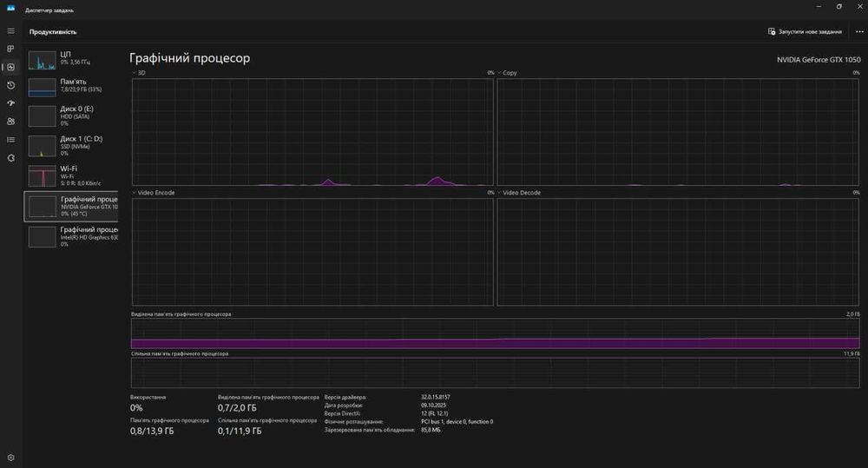Click the three-dot more options button
The height and width of the screenshot is (468, 868).
click(x=859, y=31)
